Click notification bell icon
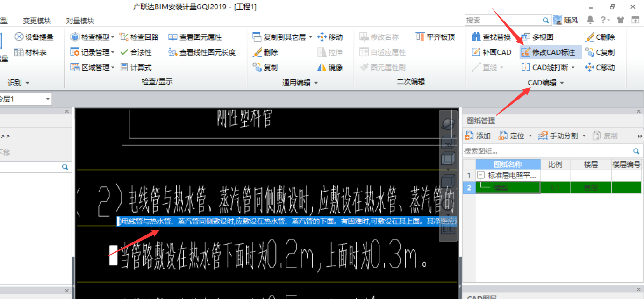 click(590, 20)
